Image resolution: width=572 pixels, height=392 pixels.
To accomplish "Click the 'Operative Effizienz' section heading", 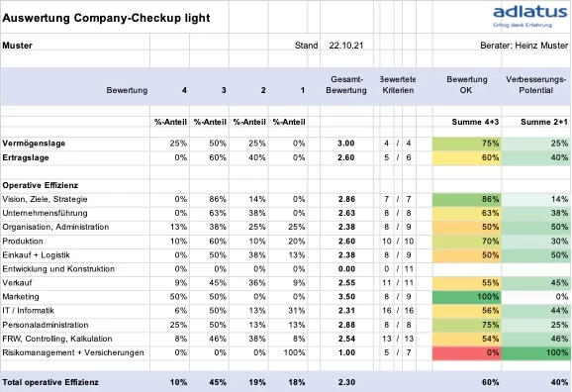I will (x=41, y=185).
